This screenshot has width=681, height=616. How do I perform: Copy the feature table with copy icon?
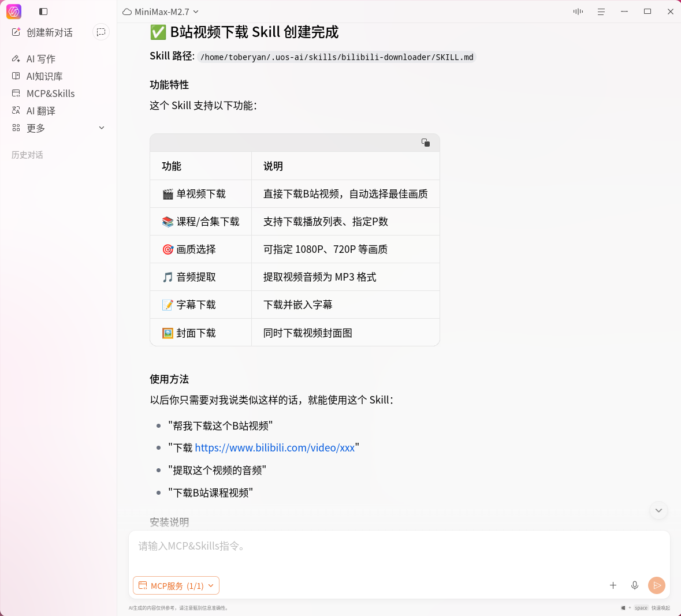[x=426, y=143]
